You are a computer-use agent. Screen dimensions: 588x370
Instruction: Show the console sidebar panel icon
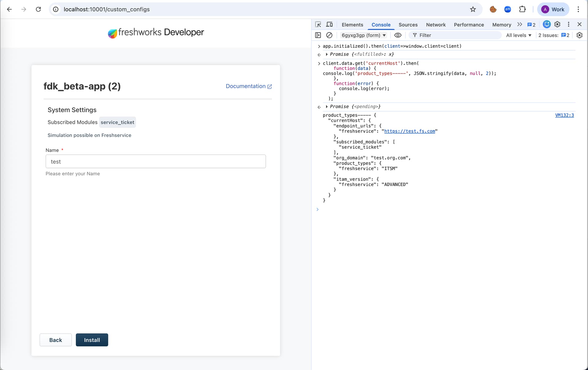click(x=318, y=35)
